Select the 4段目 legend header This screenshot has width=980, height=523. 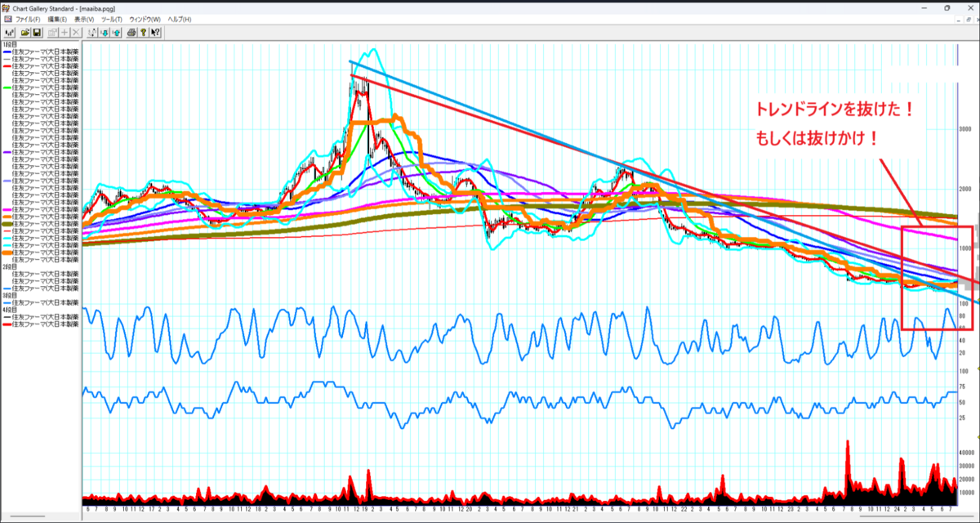pos(11,310)
